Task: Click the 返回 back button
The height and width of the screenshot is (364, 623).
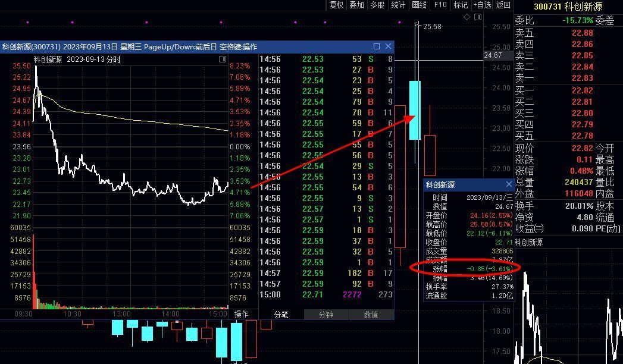Action: click(x=503, y=5)
